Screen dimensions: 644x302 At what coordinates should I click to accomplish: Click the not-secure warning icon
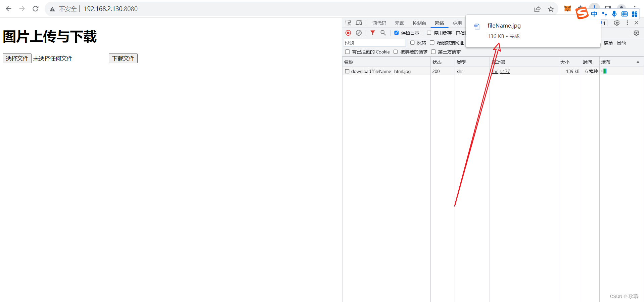[52, 9]
